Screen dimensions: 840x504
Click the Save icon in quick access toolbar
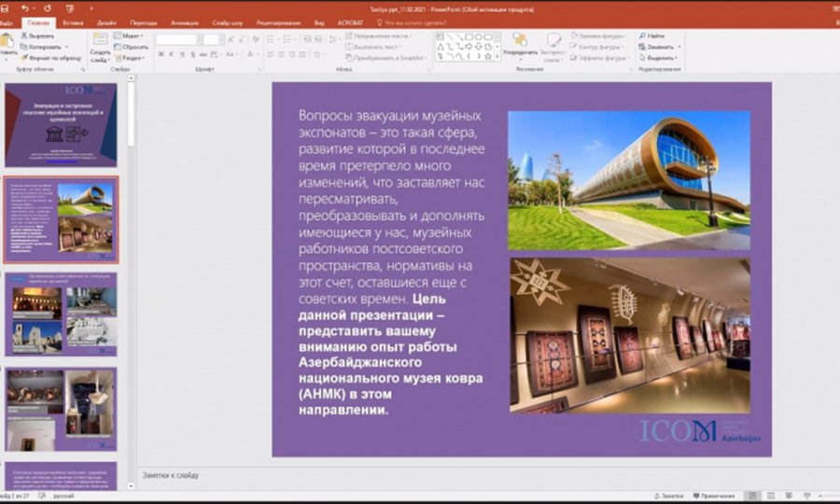(5, 8)
